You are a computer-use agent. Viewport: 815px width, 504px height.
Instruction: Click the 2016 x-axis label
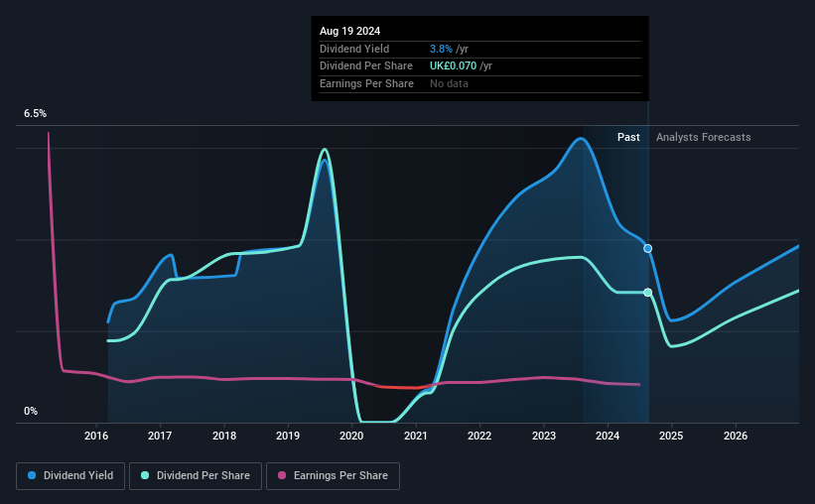pyautogui.click(x=96, y=436)
